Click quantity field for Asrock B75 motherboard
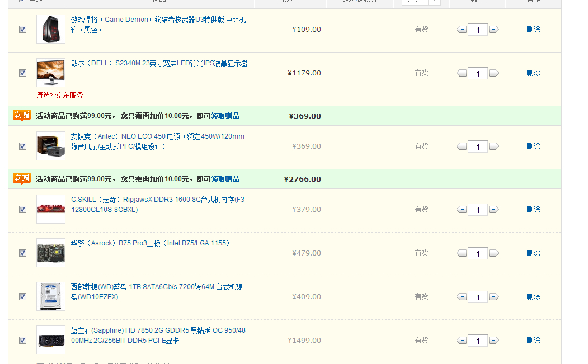 click(477, 254)
